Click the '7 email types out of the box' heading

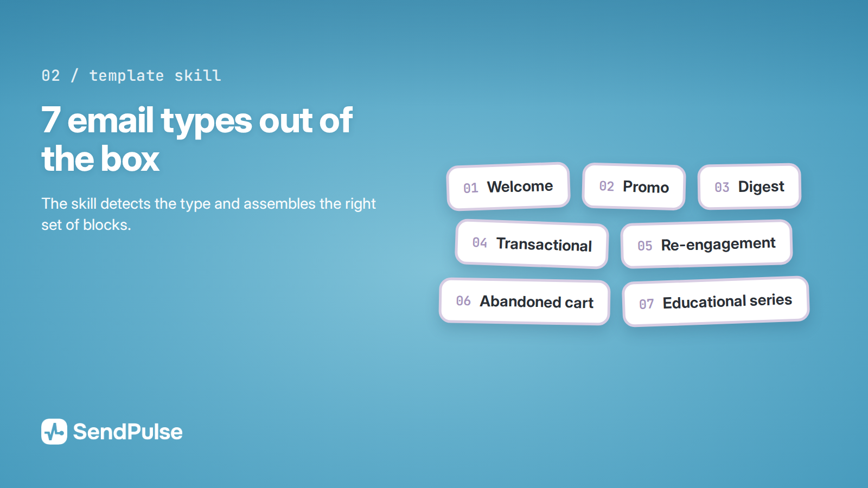click(x=197, y=139)
